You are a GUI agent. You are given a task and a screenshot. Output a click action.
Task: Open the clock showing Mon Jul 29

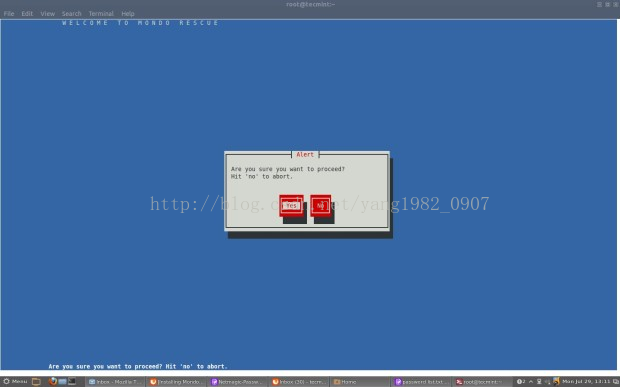click(586, 381)
